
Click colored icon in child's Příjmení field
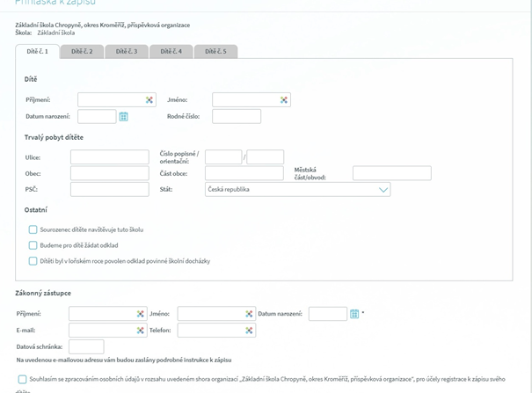[x=149, y=100]
